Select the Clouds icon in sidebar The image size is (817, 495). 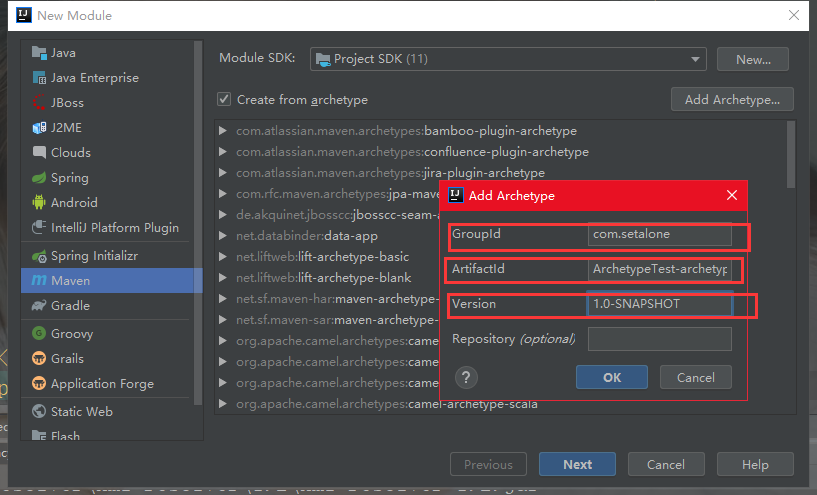pos(39,153)
